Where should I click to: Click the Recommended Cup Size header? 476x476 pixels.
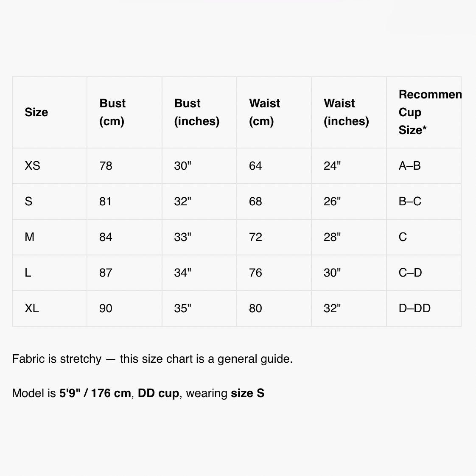[430, 112]
